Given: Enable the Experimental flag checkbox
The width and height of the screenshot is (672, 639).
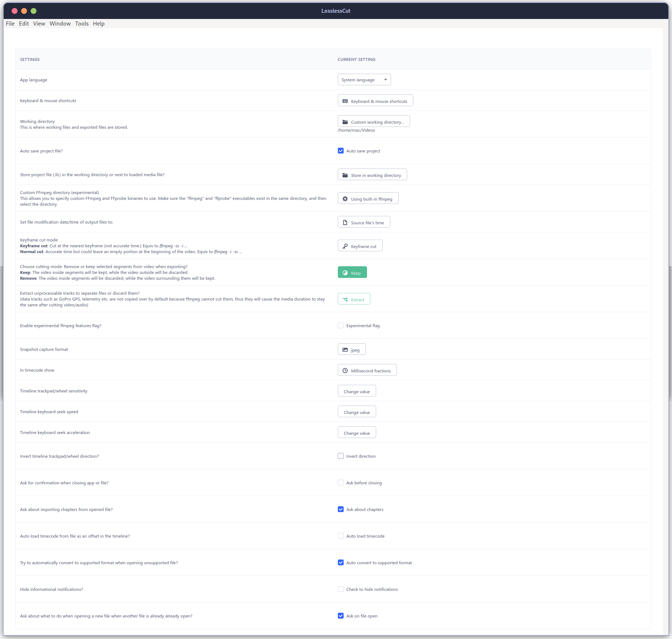Looking at the screenshot, I should point(341,325).
